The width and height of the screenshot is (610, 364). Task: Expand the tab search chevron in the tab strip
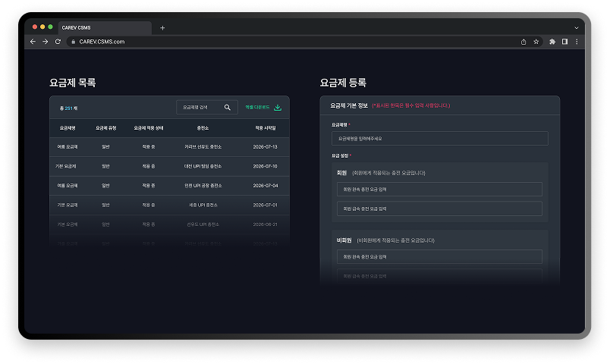click(x=577, y=27)
